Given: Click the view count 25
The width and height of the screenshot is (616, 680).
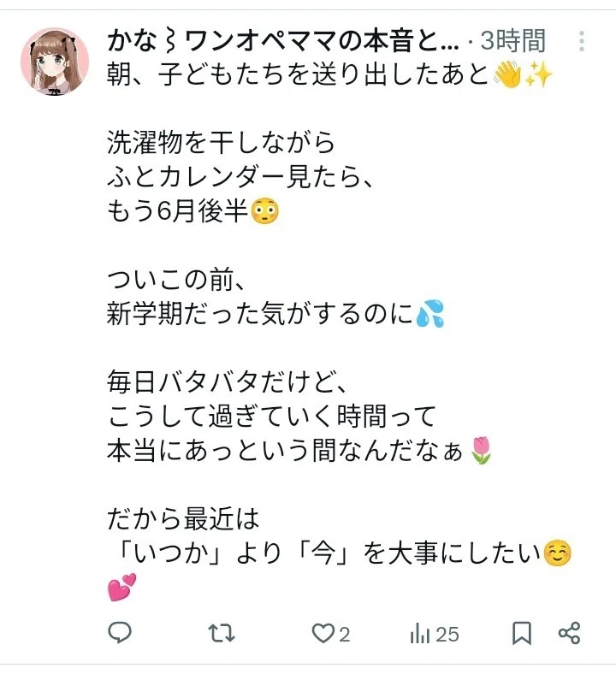Looking at the screenshot, I should coord(447,635).
